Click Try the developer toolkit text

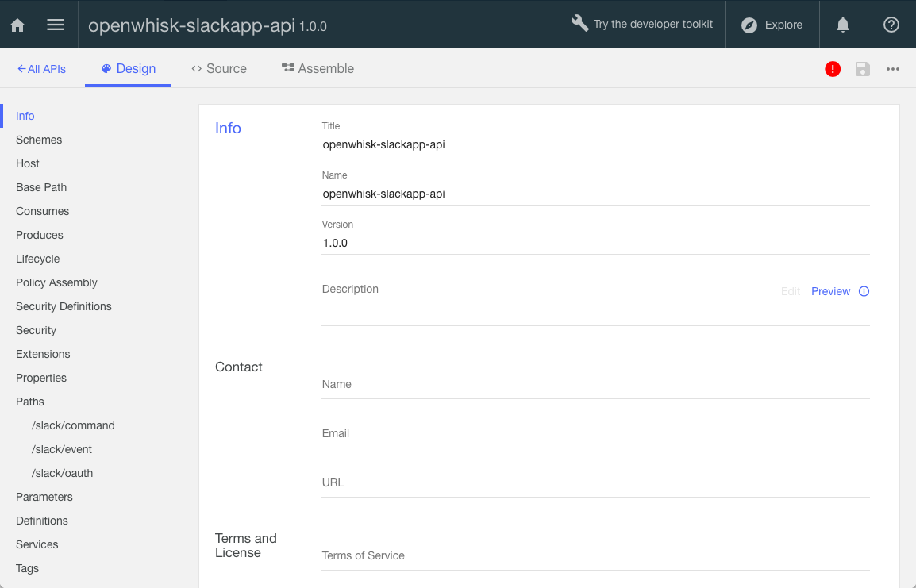[x=653, y=24]
